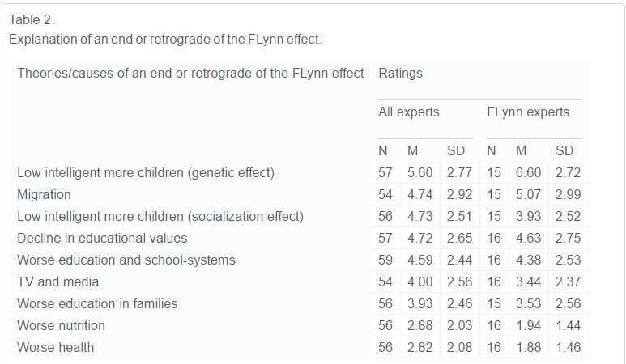Click the 6.60 FLynn experts mean cell
Screen dimensions: 626x364
[528, 172]
